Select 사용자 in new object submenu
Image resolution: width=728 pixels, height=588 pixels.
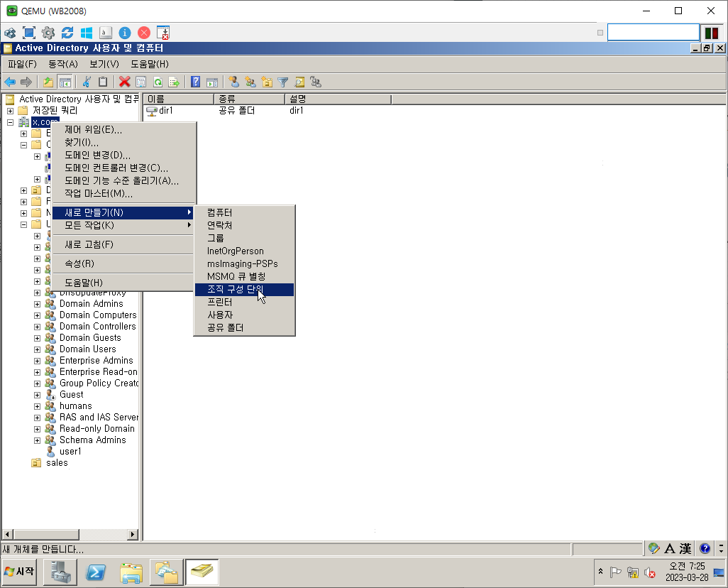click(244, 315)
